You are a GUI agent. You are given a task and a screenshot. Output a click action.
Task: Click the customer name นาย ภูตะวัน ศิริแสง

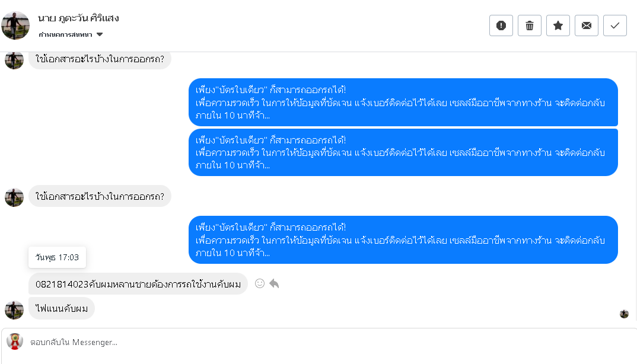(78, 18)
